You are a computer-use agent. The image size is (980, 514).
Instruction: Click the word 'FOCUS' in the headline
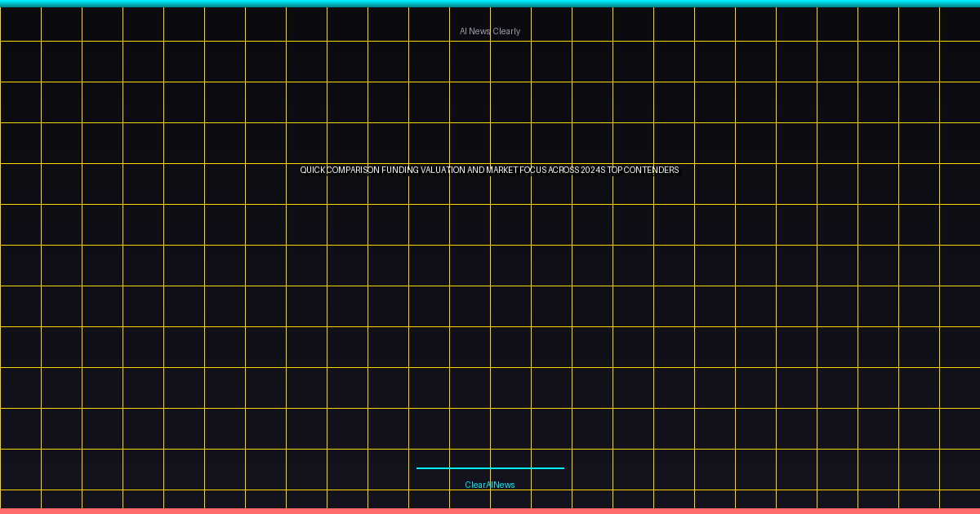[539, 171]
